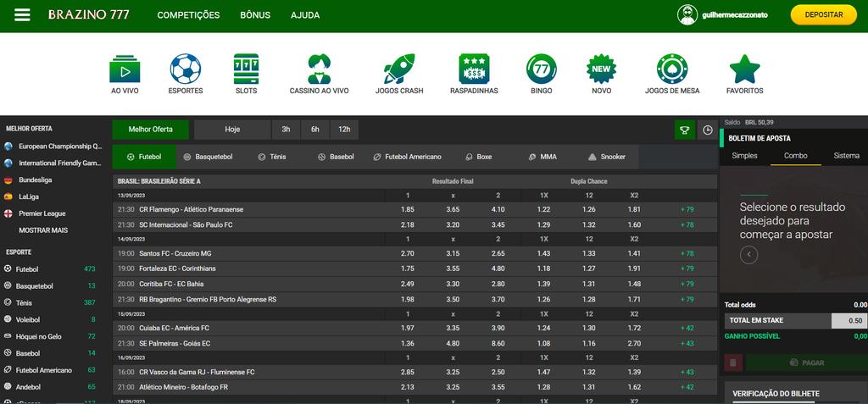Click the Depositar button
The image size is (868, 404).
[x=823, y=15]
